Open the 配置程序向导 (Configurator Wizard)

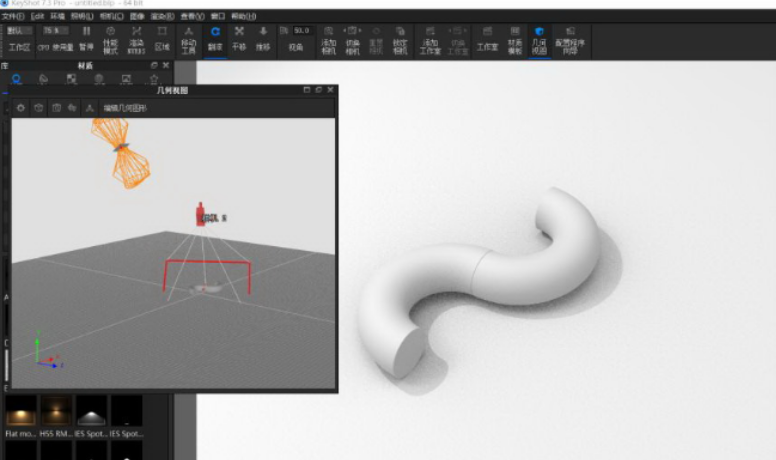click(570, 38)
